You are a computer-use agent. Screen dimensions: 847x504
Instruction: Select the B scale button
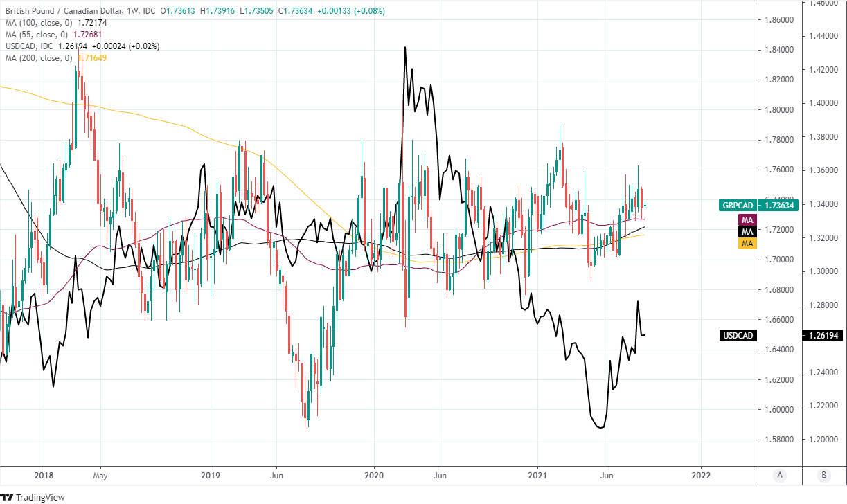(823, 475)
